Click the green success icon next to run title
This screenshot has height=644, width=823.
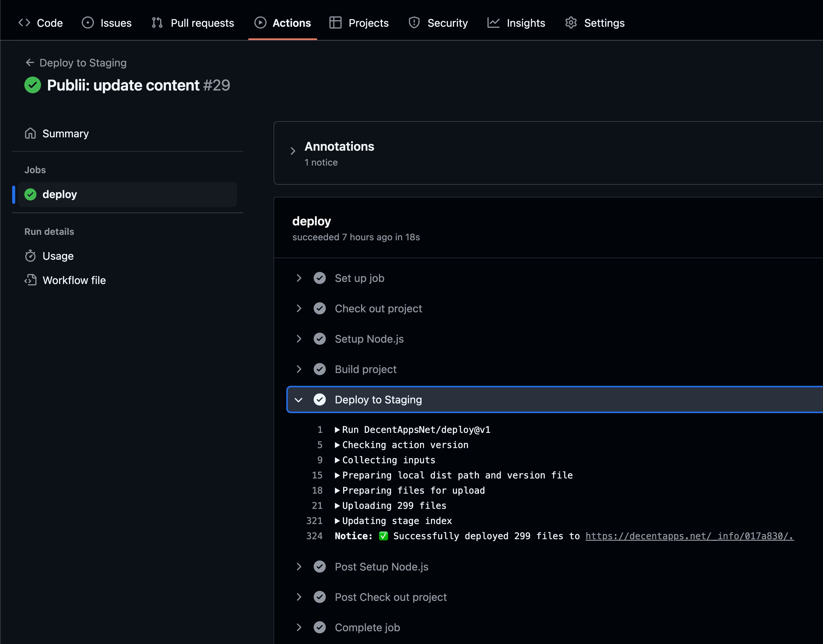(33, 85)
